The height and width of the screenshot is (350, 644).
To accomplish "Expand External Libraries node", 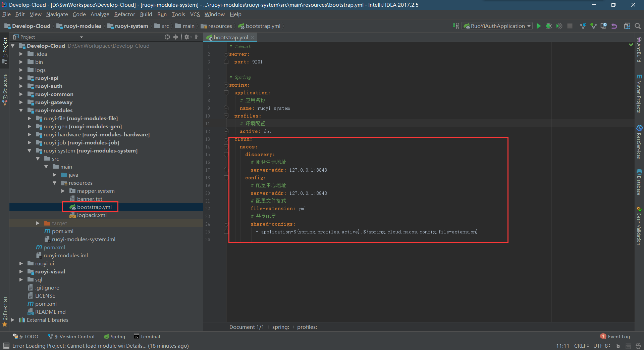I will (12, 320).
